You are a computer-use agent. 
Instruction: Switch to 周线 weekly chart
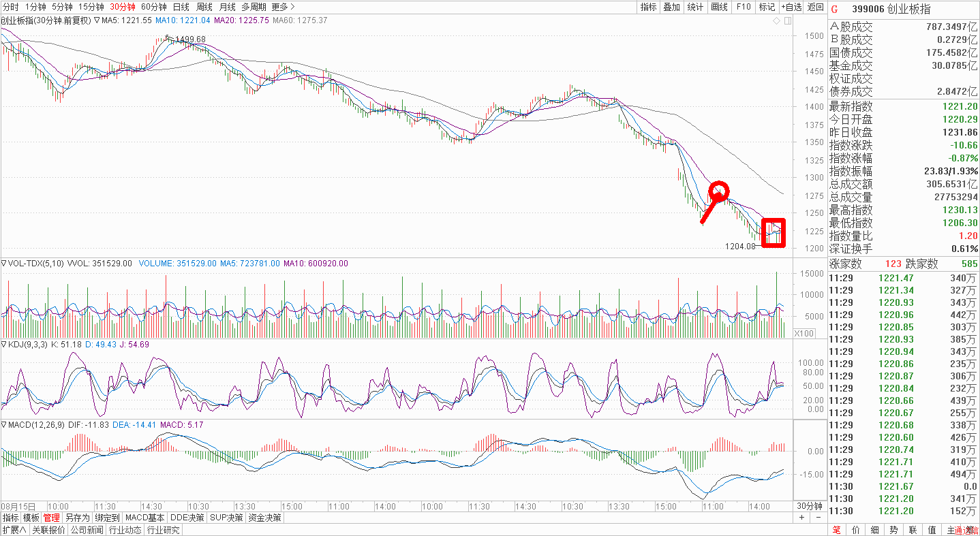click(x=204, y=7)
